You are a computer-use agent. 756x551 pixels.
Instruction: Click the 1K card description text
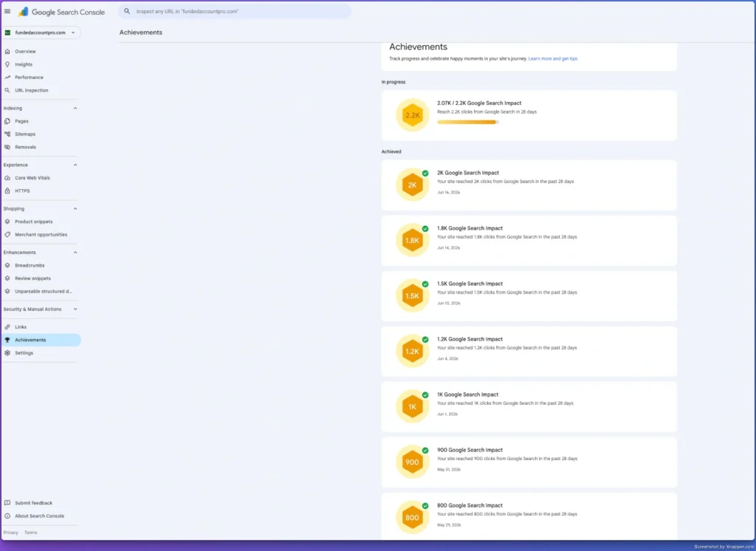pyautogui.click(x=505, y=403)
